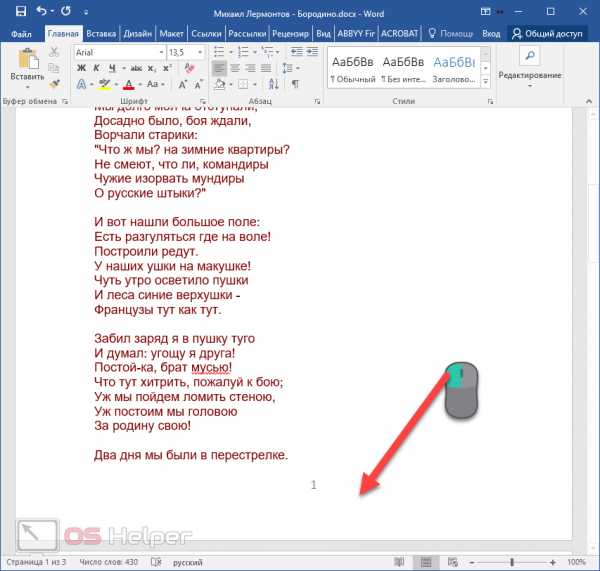Toggle underline (Ч) formatting
The image size is (600, 571).
(x=112, y=68)
